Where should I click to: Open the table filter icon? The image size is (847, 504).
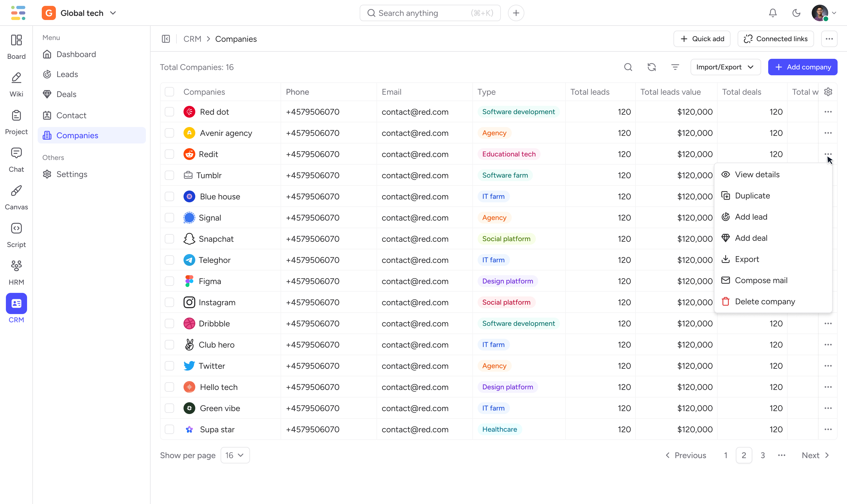[675, 67]
